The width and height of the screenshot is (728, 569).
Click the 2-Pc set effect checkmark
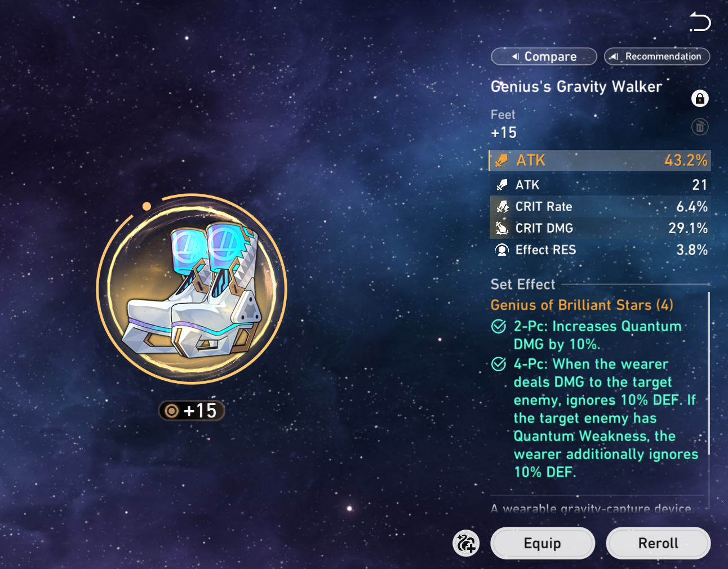point(499,326)
